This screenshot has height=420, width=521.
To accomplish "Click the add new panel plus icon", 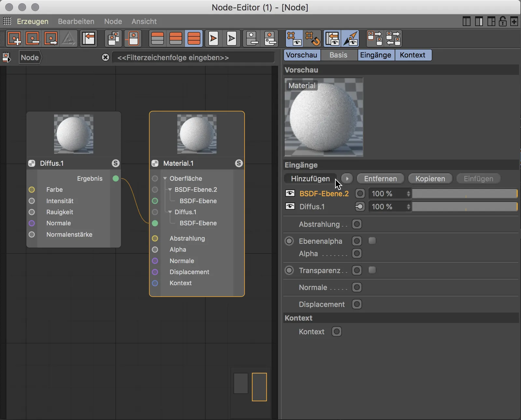I will click(514, 21).
